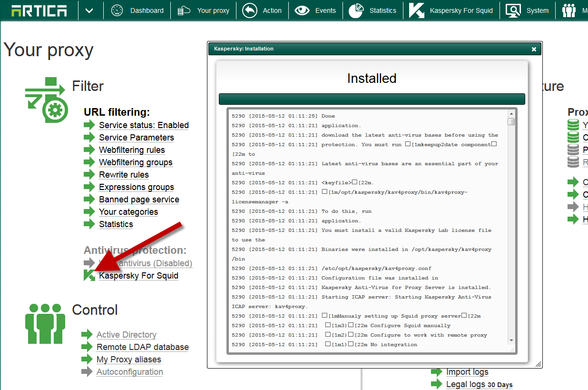The image size is (588, 390).
Task: Click green arrow beside Your categories
Action: [89, 211]
